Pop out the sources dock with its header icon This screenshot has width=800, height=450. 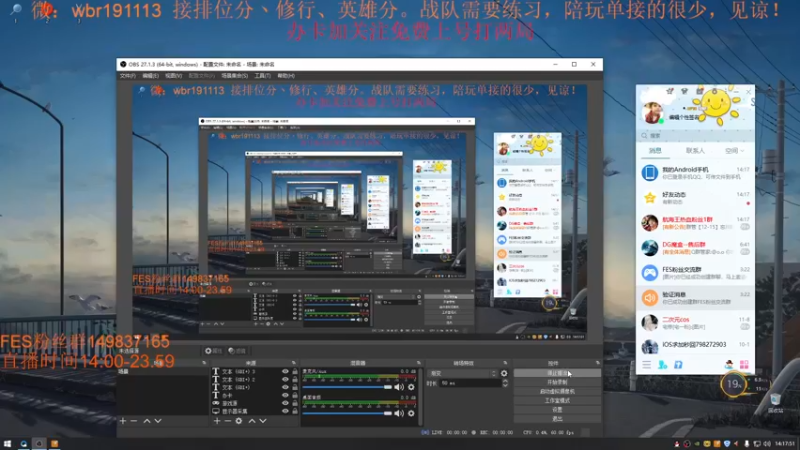click(x=293, y=363)
